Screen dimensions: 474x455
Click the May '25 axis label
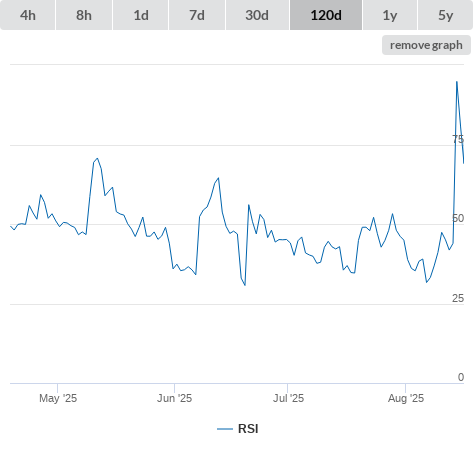tap(58, 398)
